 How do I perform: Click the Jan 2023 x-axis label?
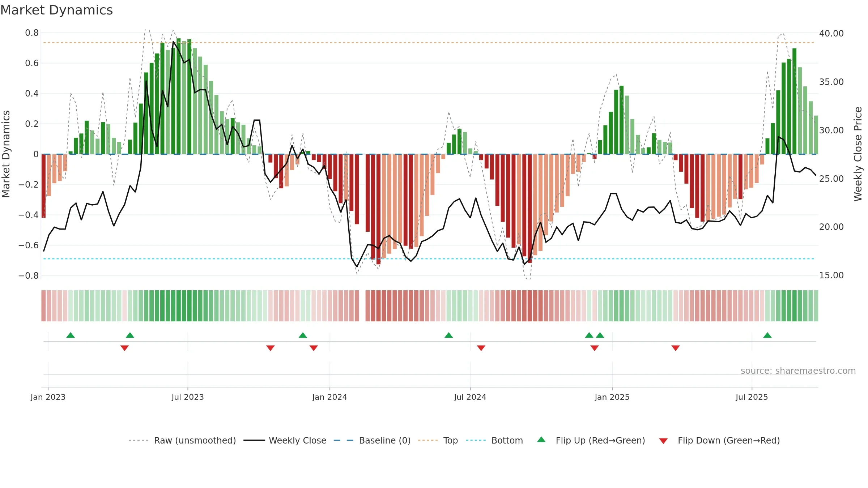coord(48,397)
